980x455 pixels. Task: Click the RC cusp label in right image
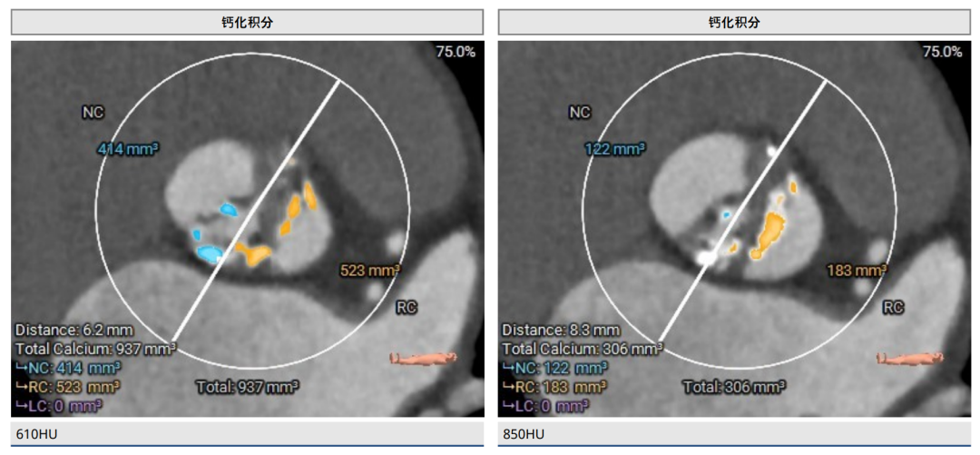click(x=893, y=307)
